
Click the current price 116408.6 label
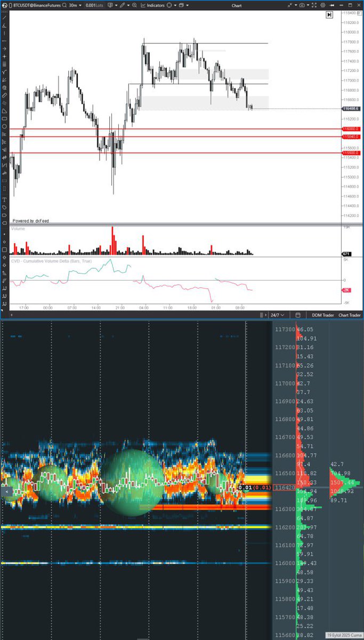[x=351, y=109]
